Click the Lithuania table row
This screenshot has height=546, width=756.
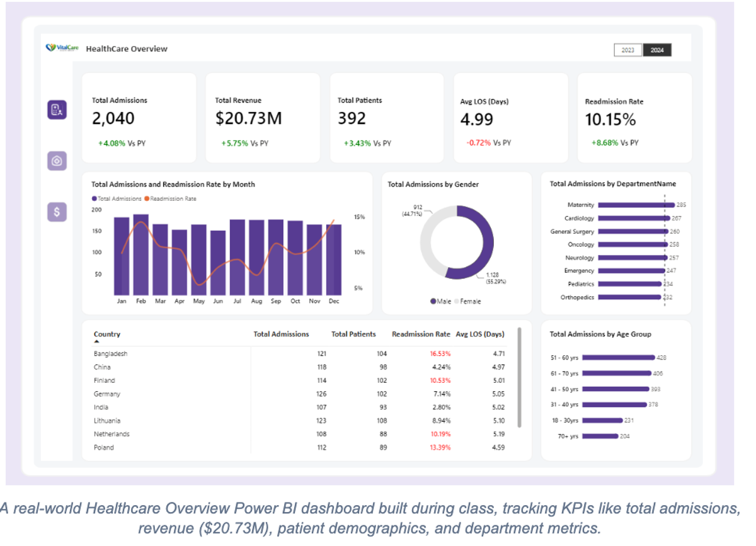pyautogui.click(x=299, y=421)
